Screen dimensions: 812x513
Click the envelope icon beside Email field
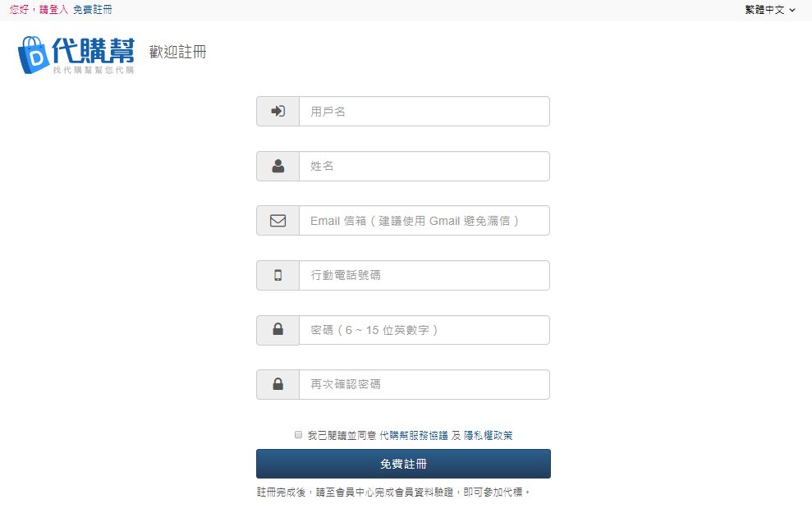(278, 221)
